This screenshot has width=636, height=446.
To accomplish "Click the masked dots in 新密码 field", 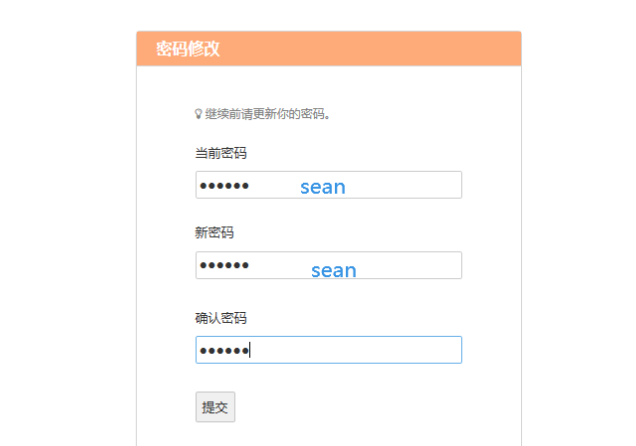I will click(224, 265).
